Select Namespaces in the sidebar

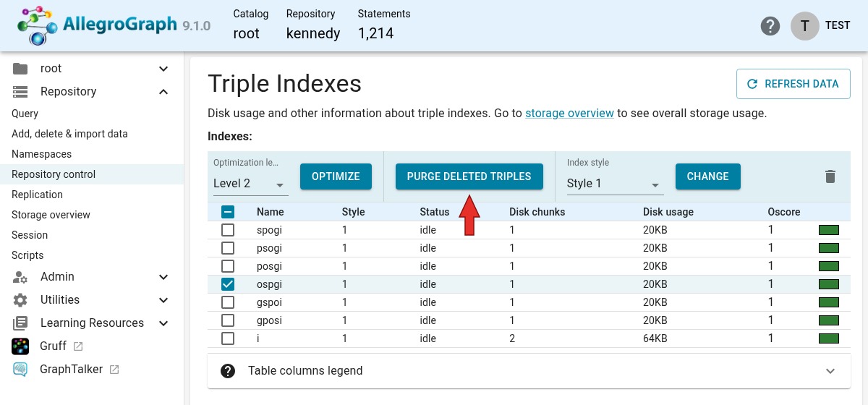[41, 154]
